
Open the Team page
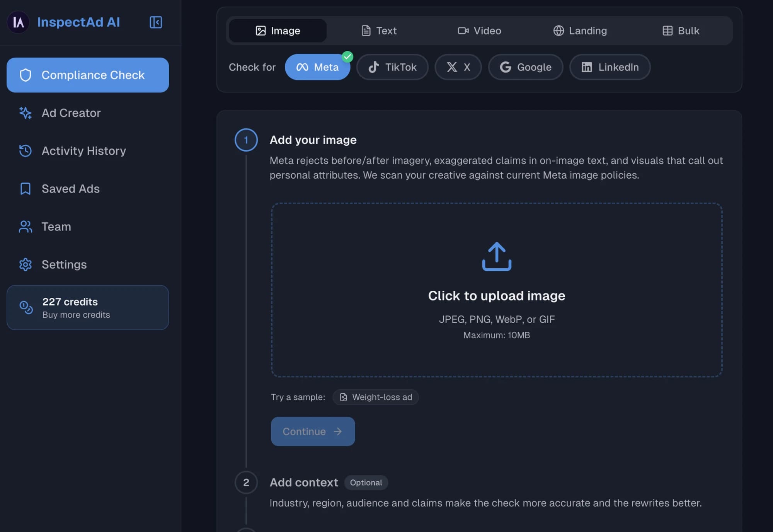88,227
